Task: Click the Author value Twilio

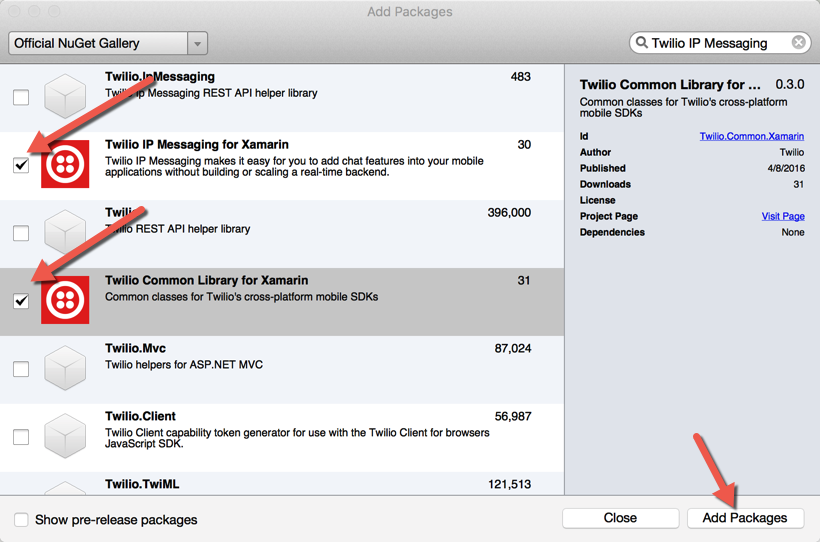Action: point(792,152)
